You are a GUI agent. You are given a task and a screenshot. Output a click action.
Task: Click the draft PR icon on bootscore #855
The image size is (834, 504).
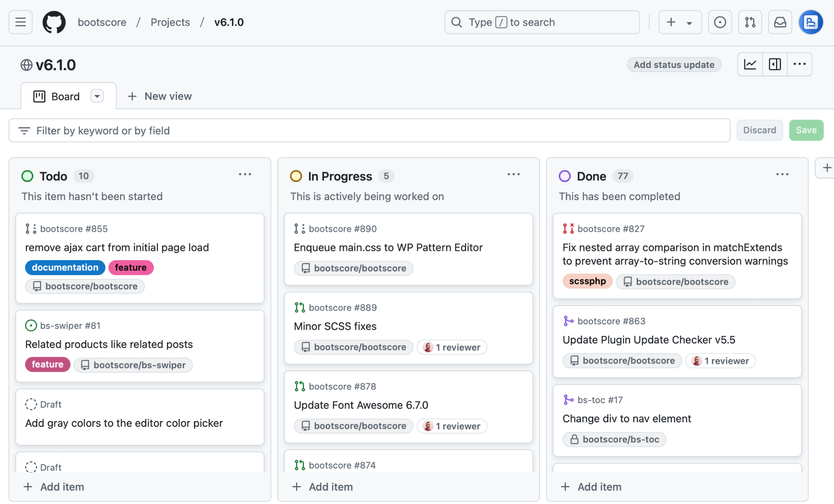pyautogui.click(x=31, y=228)
